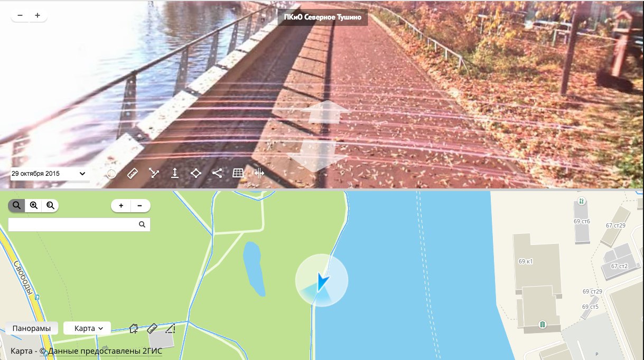Image resolution: width=644 pixels, height=360 pixels.
Task: Switch to the list search magnifier mode
Action: [50, 205]
